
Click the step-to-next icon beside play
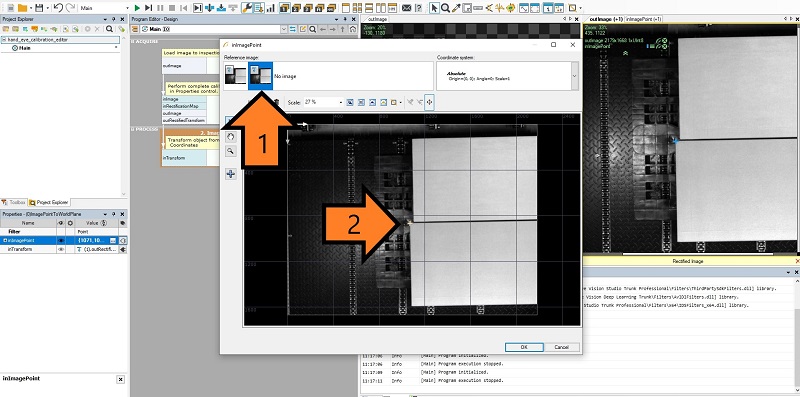148,8
